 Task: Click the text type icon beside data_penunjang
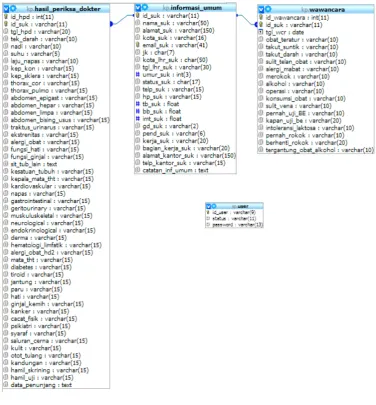pos(6,385)
